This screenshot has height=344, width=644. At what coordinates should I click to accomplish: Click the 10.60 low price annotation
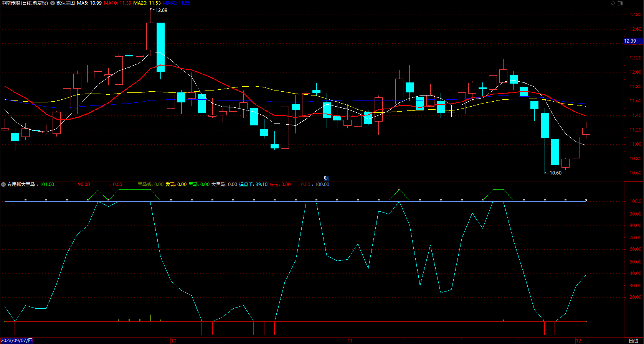555,173
